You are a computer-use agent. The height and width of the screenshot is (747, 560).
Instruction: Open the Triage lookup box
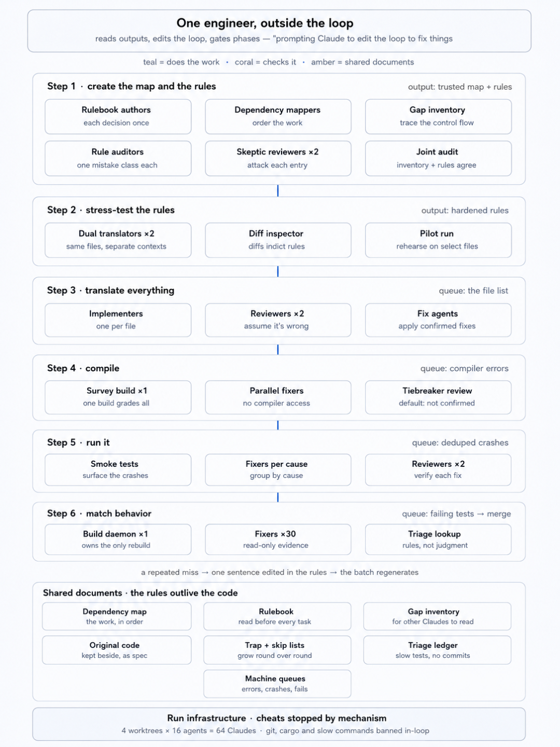coord(438,539)
